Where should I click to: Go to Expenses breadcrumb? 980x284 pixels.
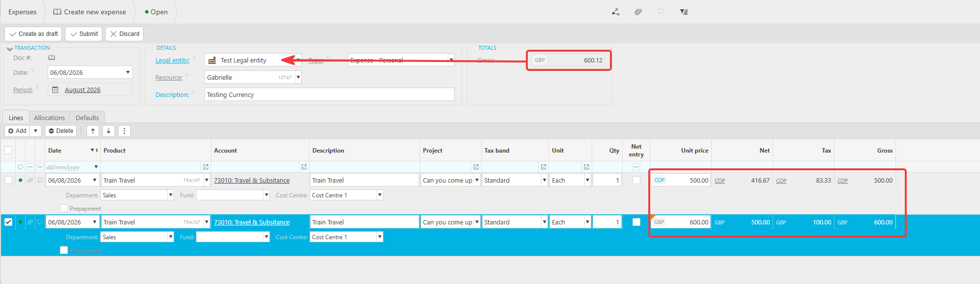(22, 12)
